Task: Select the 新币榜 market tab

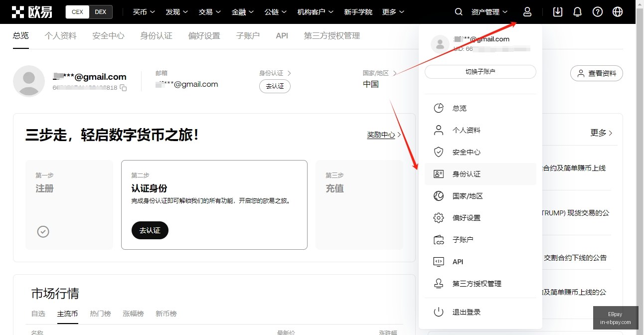Action: click(x=166, y=314)
